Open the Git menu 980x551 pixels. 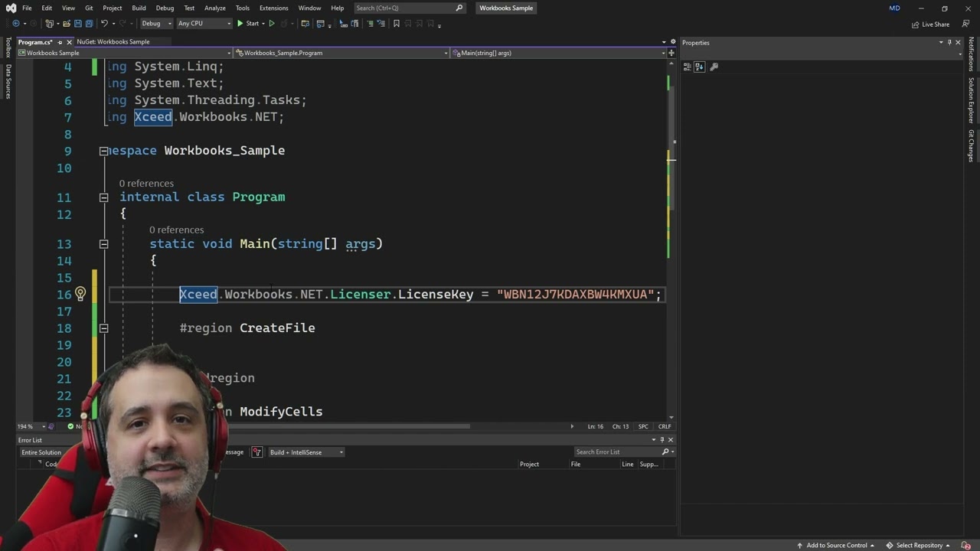[89, 8]
